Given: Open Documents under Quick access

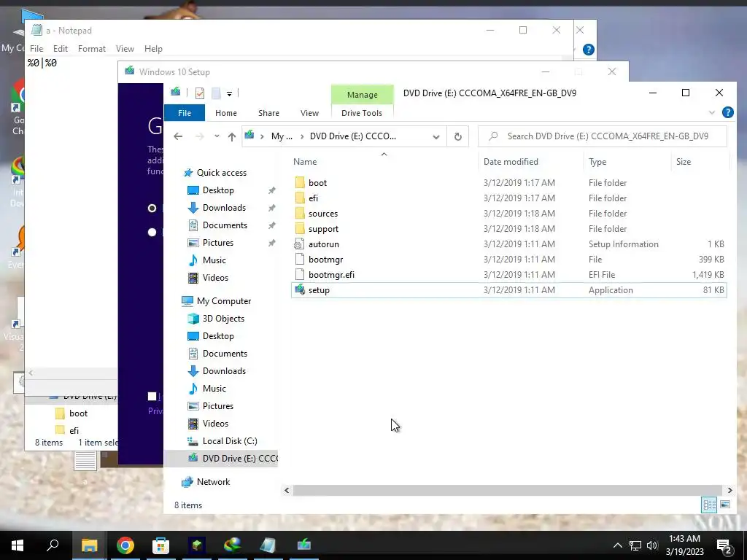Looking at the screenshot, I should click(x=225, y=225).
